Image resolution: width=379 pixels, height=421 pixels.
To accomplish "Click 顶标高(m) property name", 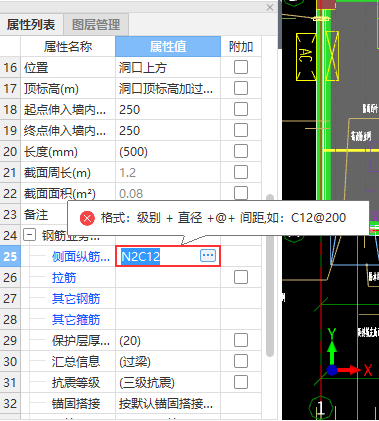I will click(x=51, y=89).
